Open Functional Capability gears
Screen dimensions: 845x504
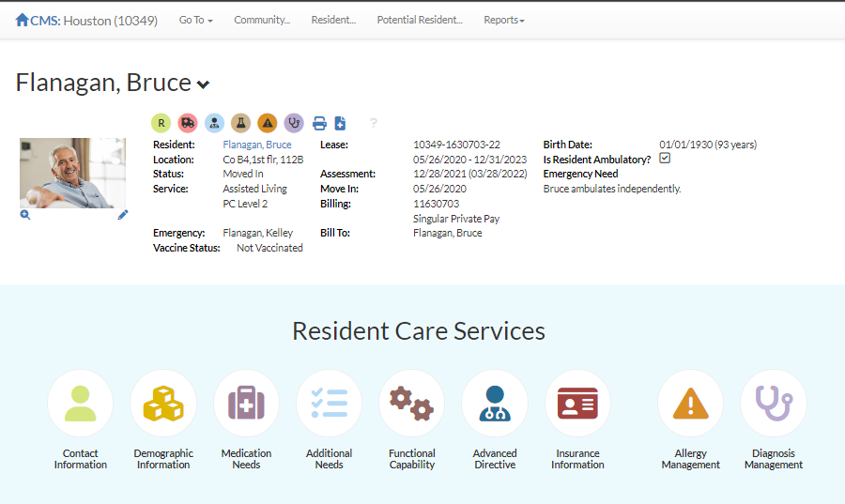click(412, 403)
